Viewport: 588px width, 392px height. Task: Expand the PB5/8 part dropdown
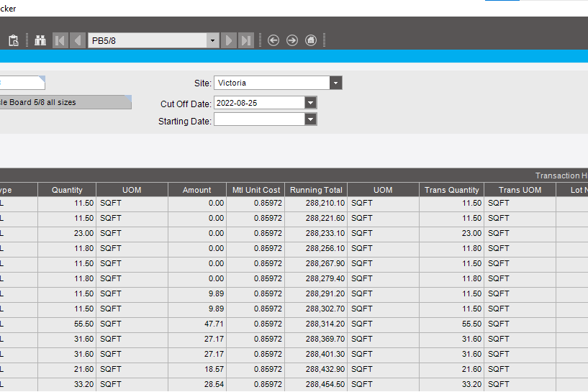click(212, 40)
